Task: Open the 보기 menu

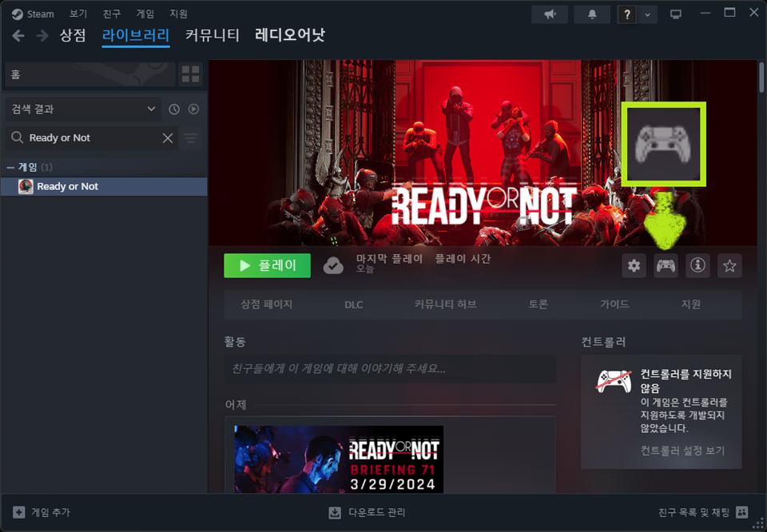Action: coord(78,14)
